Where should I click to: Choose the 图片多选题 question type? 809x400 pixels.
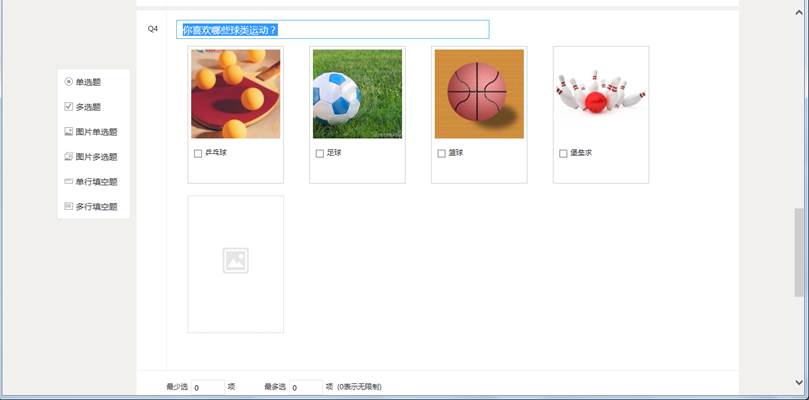(x=91, y=157)
